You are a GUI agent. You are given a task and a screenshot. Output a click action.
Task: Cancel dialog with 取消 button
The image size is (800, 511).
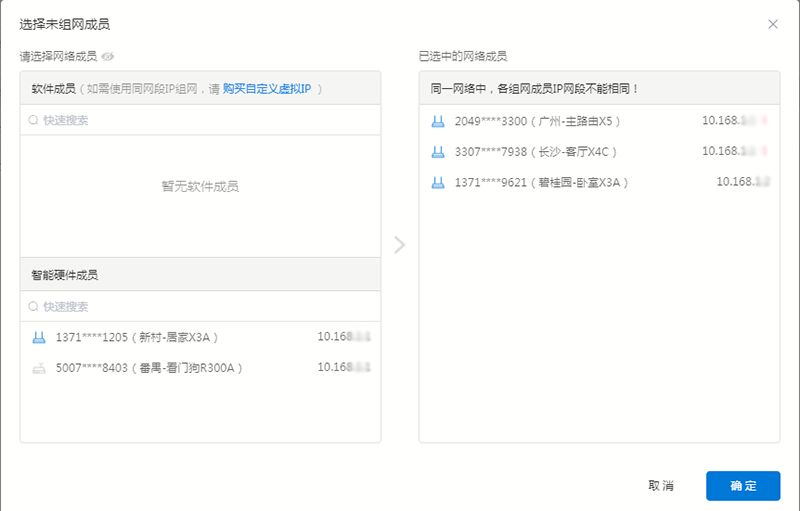[661, 486]
